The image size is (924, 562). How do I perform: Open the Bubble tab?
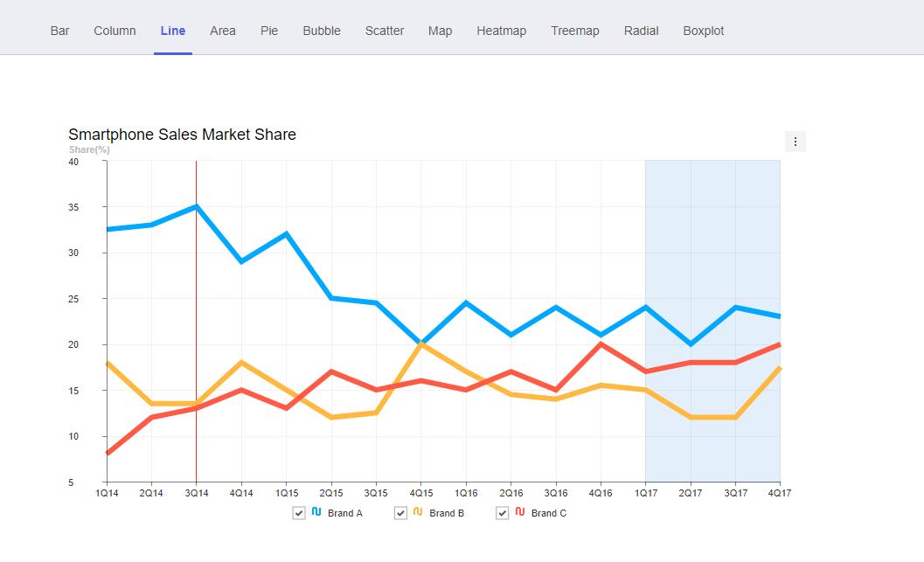[x=322, y=31]
